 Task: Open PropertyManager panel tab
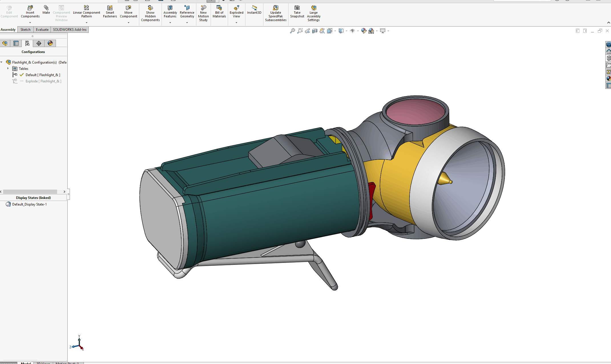click(x=16, y=43)
